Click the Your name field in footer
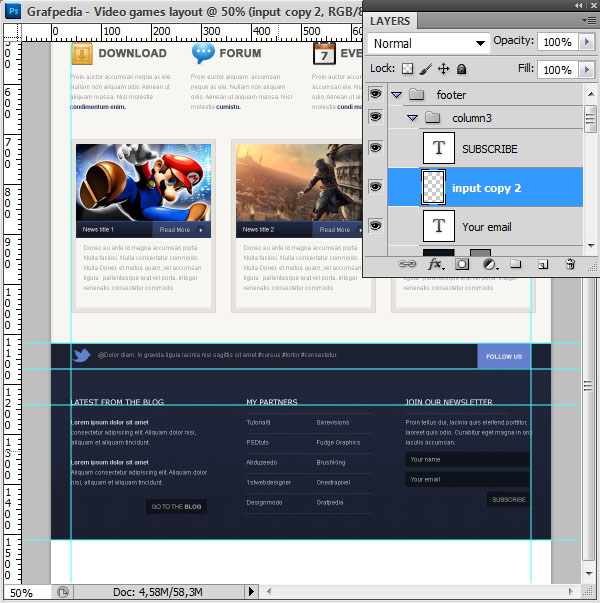 pyautogui.click(x=467, y=459)
